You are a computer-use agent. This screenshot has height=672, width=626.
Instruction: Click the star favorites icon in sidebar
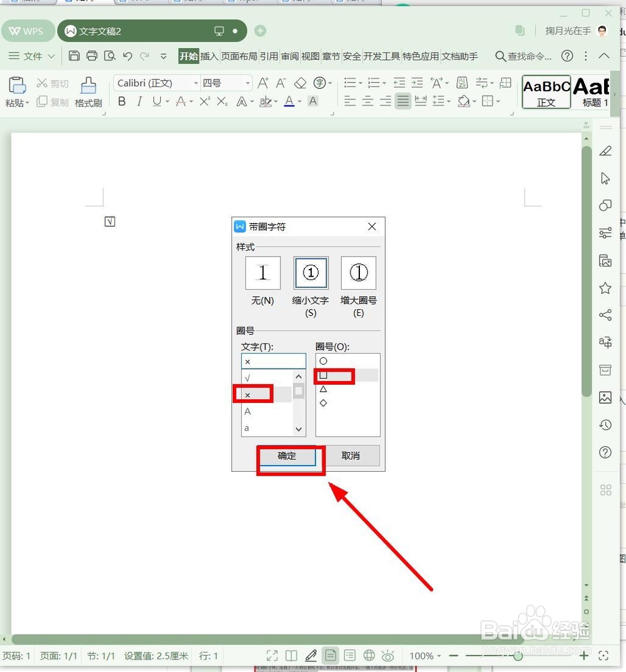(x=605, y=288)
